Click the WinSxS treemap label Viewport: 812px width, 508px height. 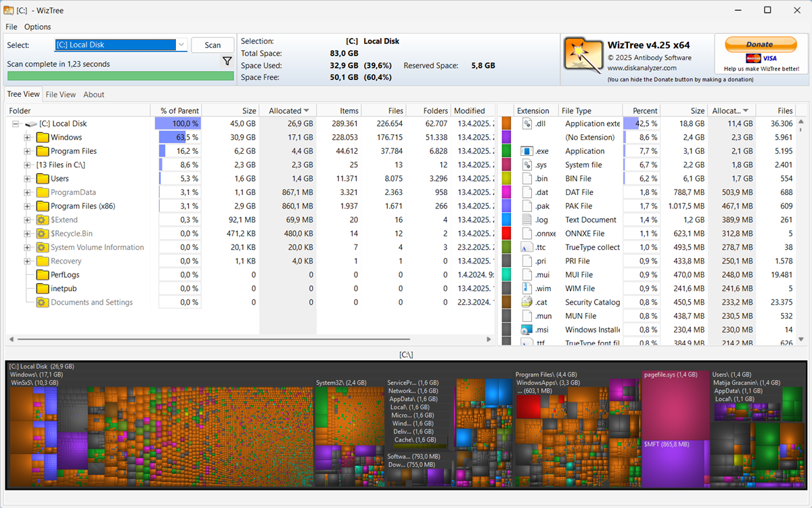click(35, 383)
